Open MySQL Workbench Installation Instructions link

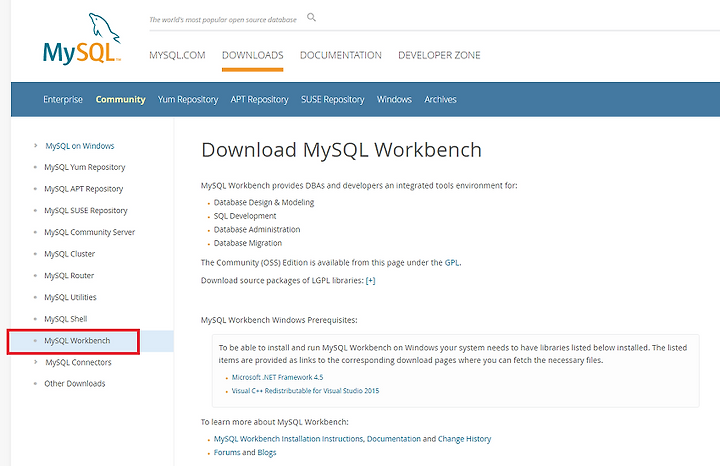pos(289,439)
